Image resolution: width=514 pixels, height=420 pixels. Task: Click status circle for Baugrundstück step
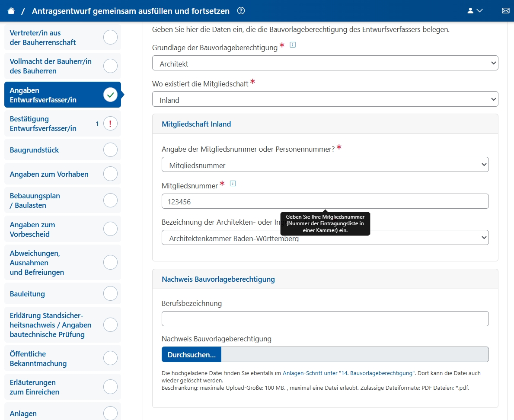pyautogui.click(x=110, y=150)
